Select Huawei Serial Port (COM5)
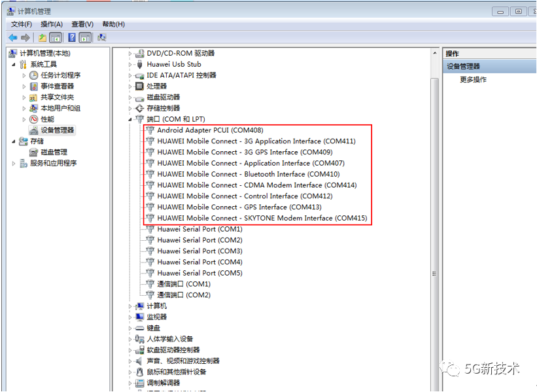Screen dimensions: 537x392 coord(199,273)
